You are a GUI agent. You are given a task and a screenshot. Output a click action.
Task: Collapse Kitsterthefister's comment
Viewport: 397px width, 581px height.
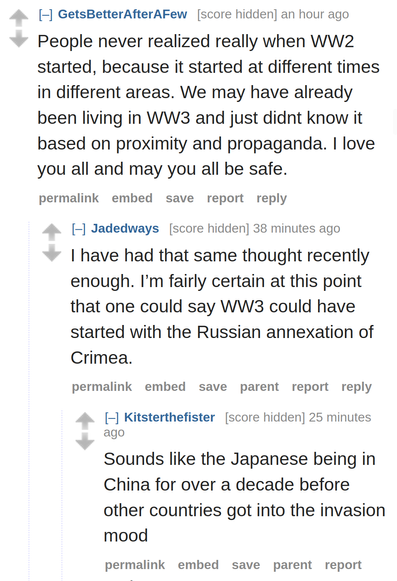pos(112,417)
